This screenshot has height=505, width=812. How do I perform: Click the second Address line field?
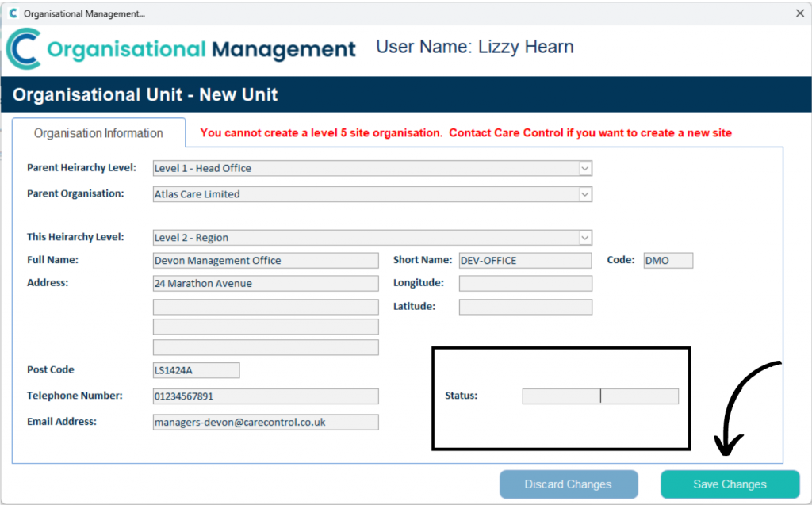pos(266,307)
